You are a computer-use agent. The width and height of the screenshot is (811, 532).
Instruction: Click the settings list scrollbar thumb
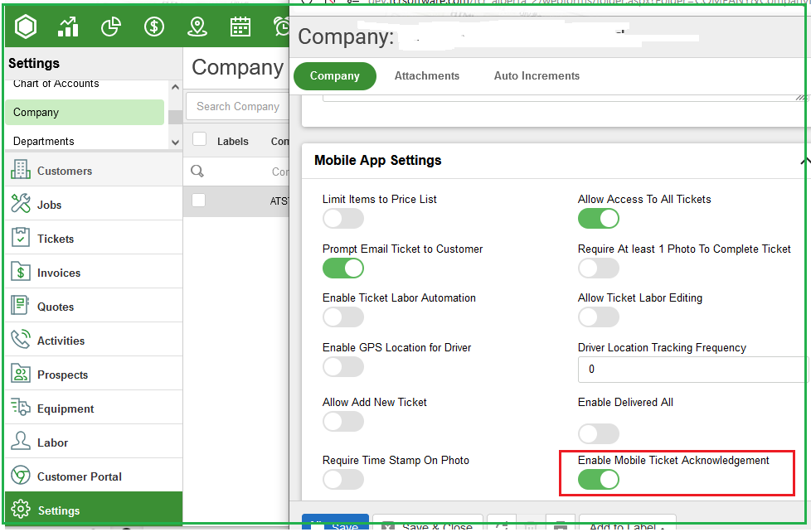click(175, 118)
